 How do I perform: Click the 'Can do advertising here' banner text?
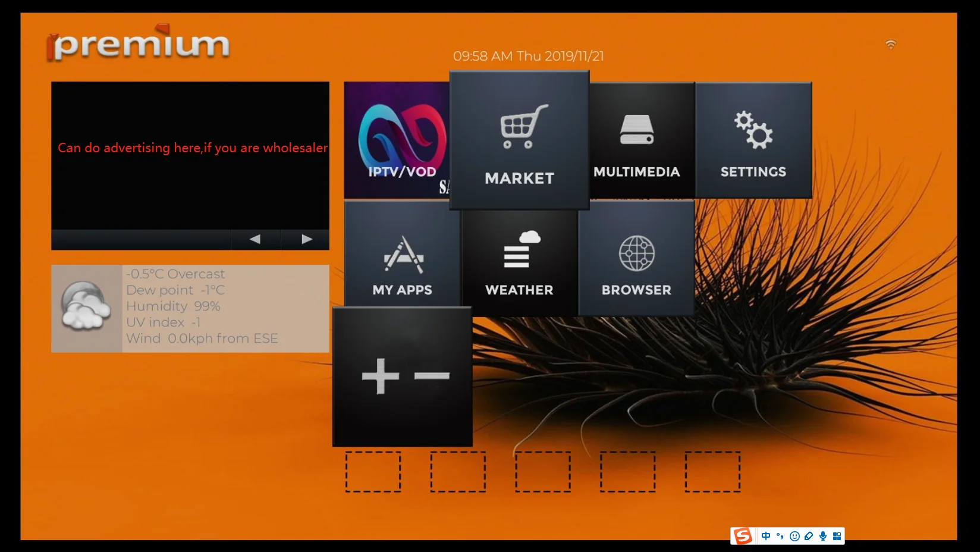coord(193,148)
